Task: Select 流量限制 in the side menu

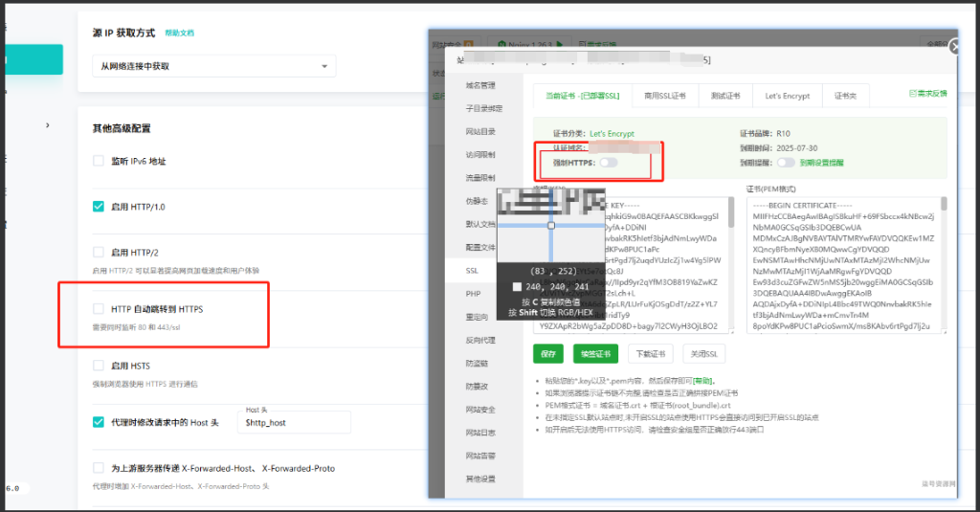Action: 480,178
